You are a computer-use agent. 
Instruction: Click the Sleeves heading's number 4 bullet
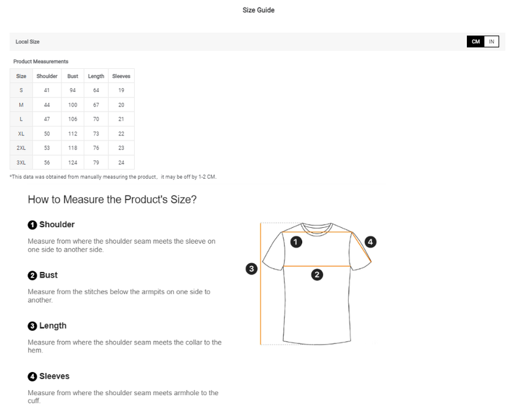pos(32,377)
